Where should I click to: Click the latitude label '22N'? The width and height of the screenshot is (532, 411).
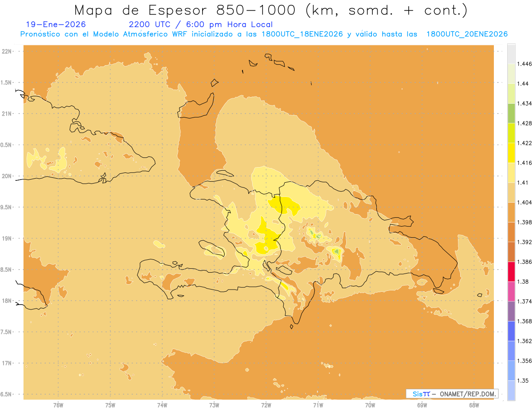(7, 51)
